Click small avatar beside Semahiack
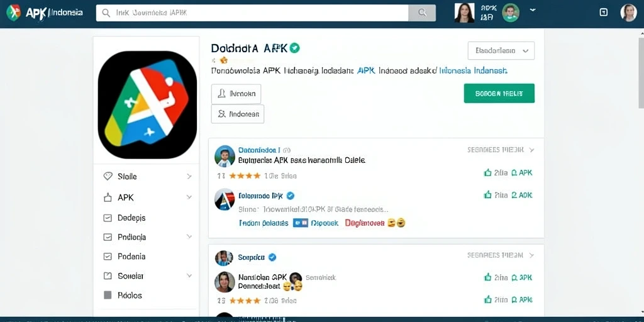Screen dimensions: 644x322 pos(296,278)
